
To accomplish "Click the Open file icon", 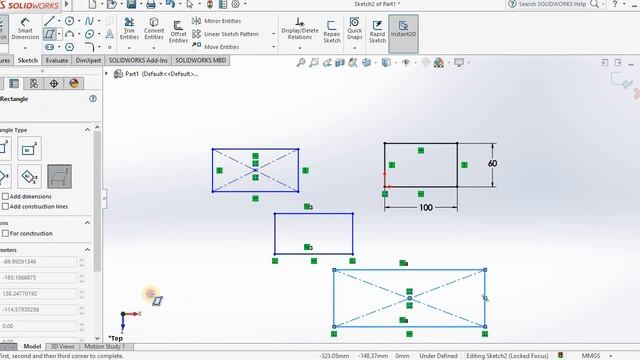I will coord(111,4).
